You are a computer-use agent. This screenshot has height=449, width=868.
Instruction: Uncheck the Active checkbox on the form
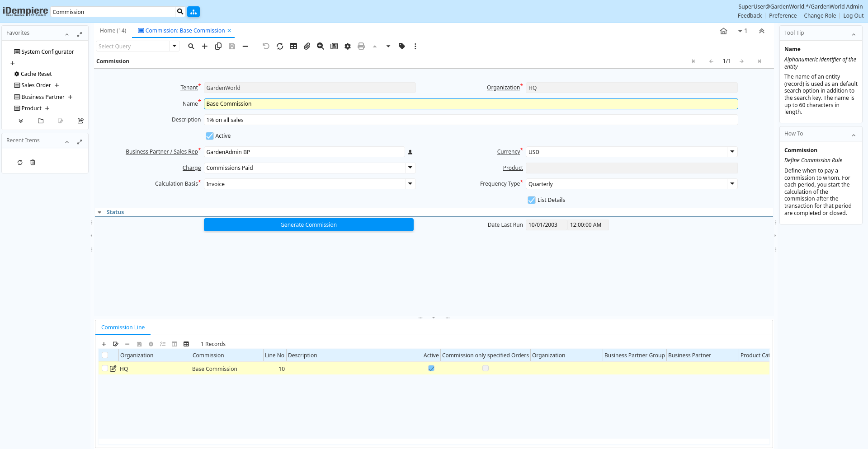tap(210, 136)
